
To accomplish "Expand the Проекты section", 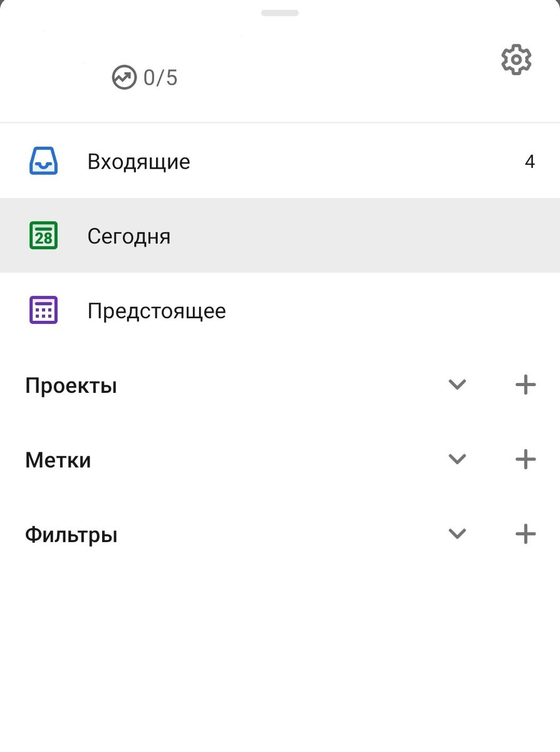I will click(x=457, y=385).
